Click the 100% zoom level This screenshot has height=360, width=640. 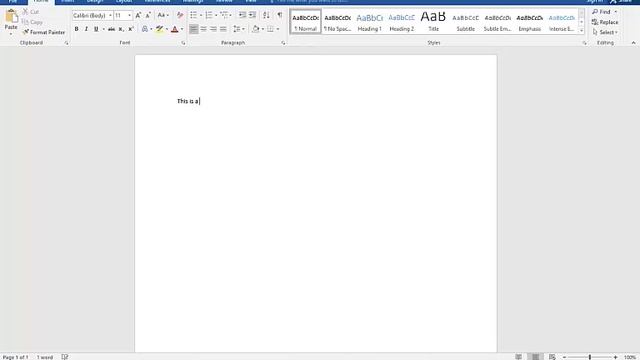tap(630, 357)
